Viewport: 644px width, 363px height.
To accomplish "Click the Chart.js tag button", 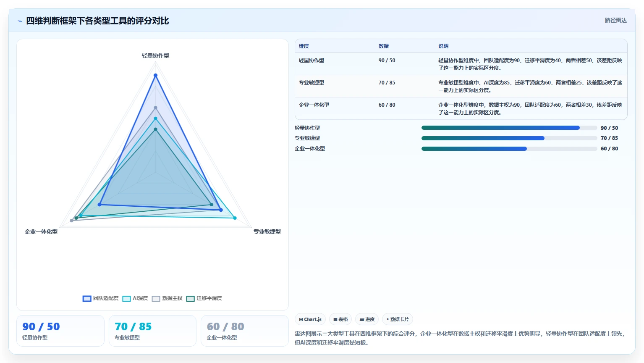I will click(310, 319).
